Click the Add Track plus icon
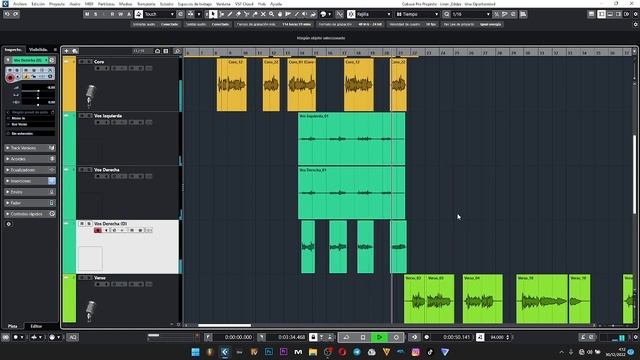640x360 pixels. coord(67,51)
